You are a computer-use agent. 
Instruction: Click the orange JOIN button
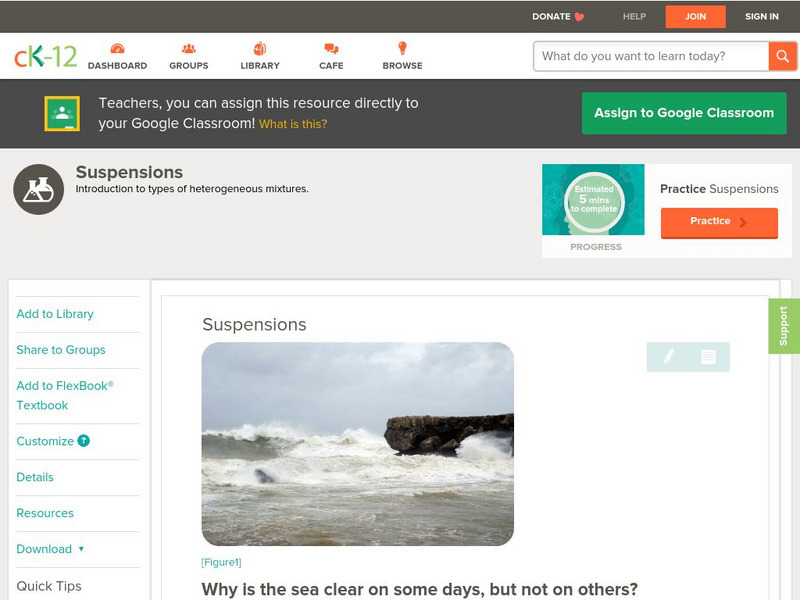tap(695, 17)
